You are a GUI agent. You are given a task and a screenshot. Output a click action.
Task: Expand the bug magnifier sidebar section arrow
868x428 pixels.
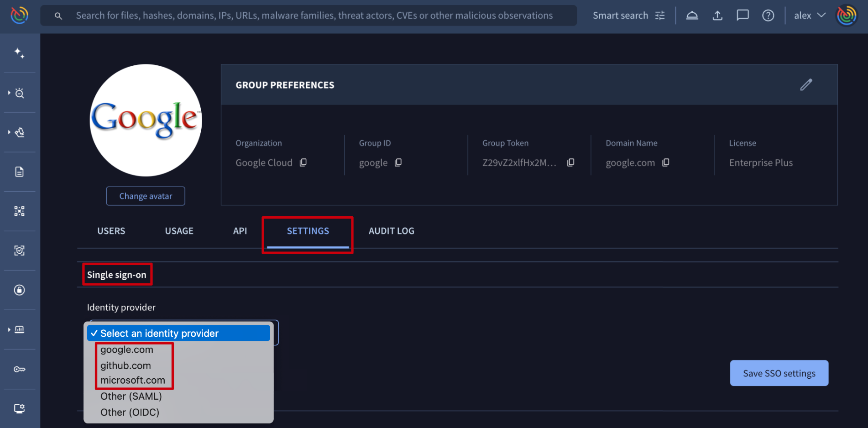coord(9,93)
